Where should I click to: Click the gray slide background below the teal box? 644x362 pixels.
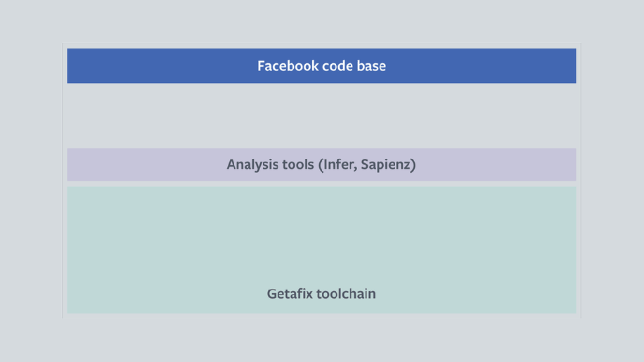(x=321, y=339)
